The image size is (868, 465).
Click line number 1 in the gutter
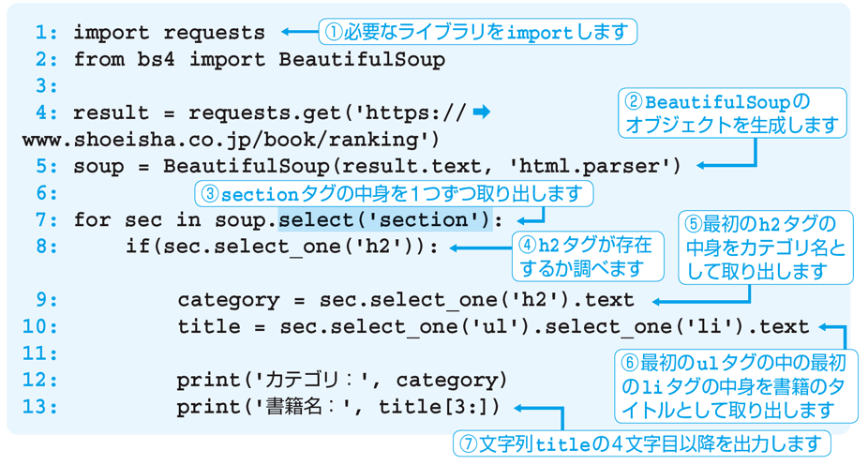[x=46, y=33]
